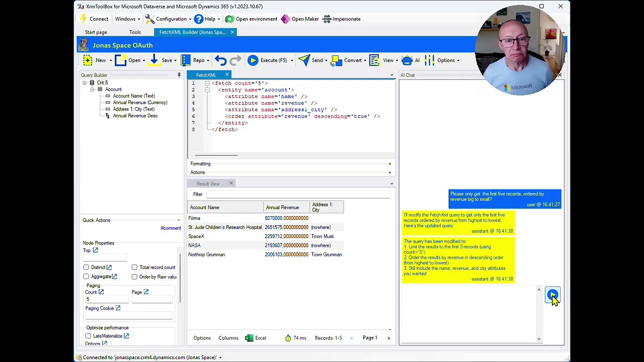
Task: Select Address 1: City (Text) node
Action: pyautogui.click(x=133, y=109)
